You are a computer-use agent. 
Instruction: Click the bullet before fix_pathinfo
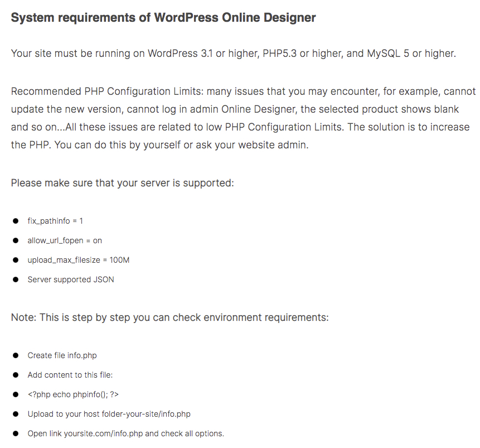(x=16, y=221)
